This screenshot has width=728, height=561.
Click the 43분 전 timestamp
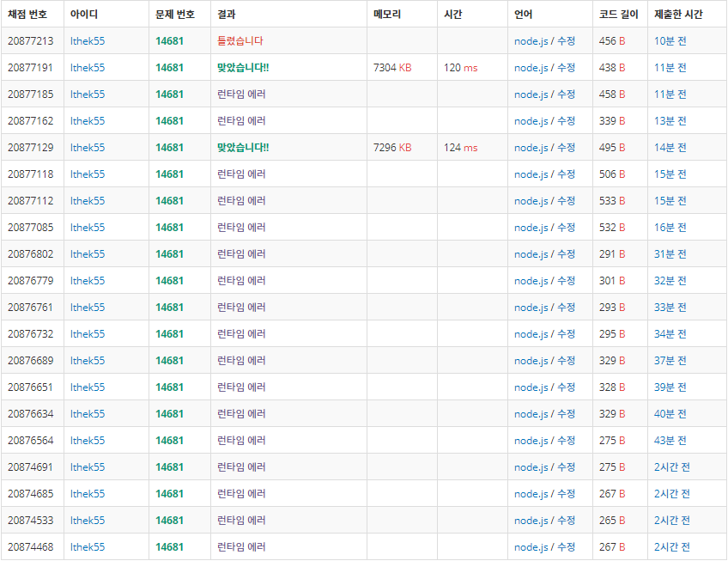pyautogui.click(x=670, y=441)
